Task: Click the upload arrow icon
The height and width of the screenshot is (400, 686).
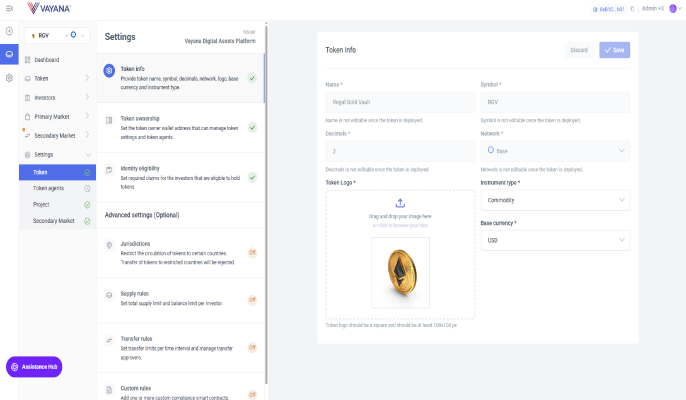Action: 400,203
